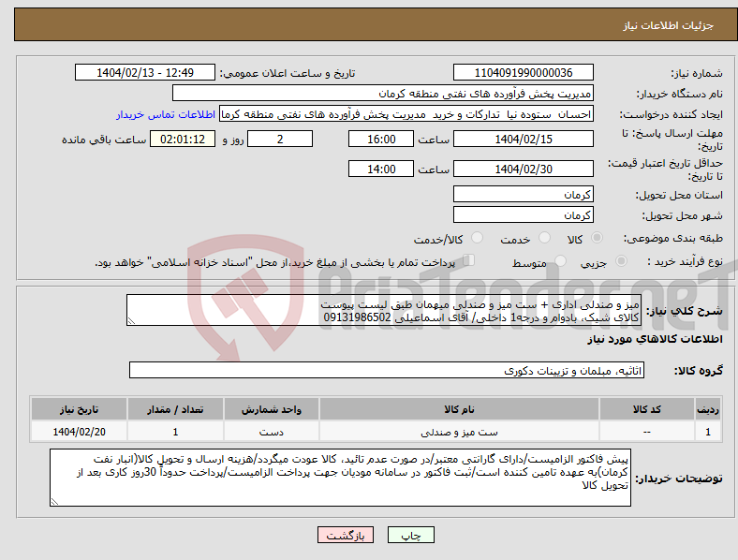This screenshot has height=560, width=738.
Task: Select the کالا radio button
Action: click(597, 238)
